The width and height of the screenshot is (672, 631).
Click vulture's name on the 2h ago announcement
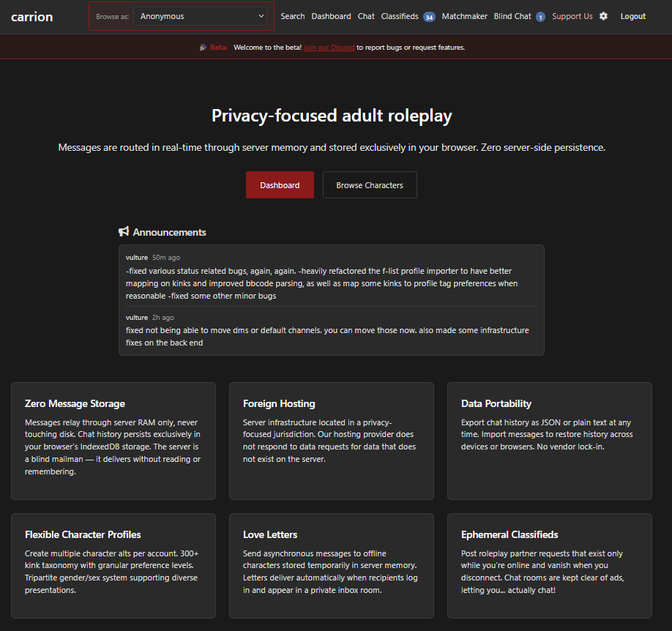coord(137,317)
